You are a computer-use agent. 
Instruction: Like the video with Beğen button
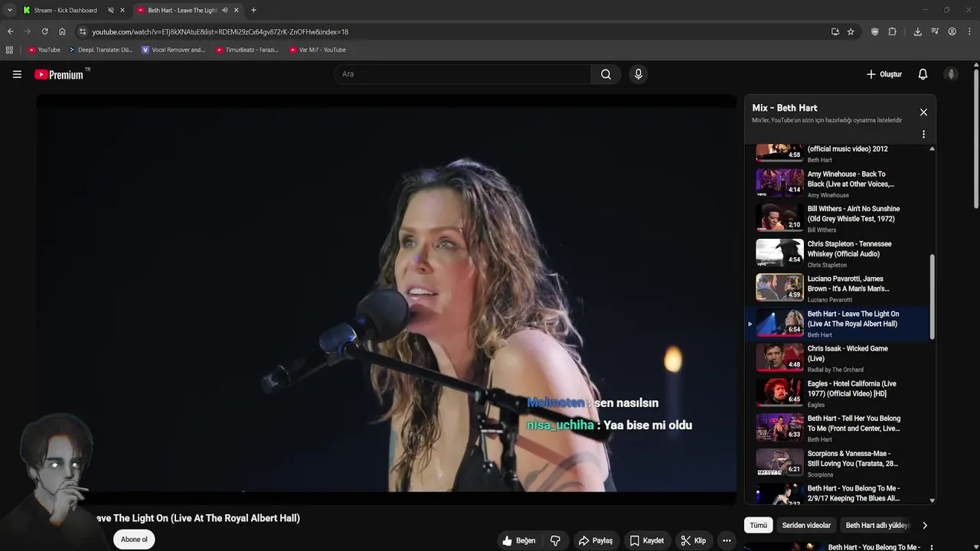518,540
